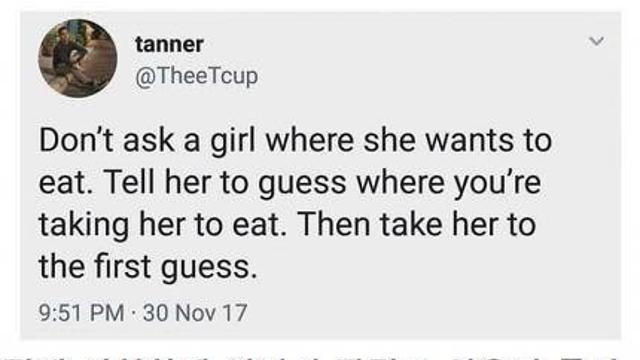The height and width of the screenshot is (360, 640).
Task: Click the line "eat. Tell her to guess"
Action: coord(290,182)
